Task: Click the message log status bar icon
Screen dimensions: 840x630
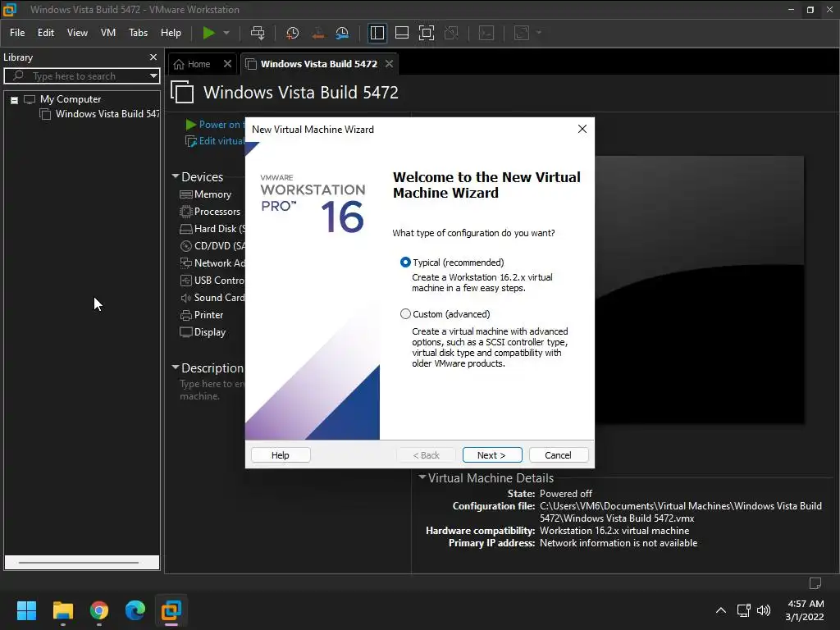Action: tap(815, 583)
